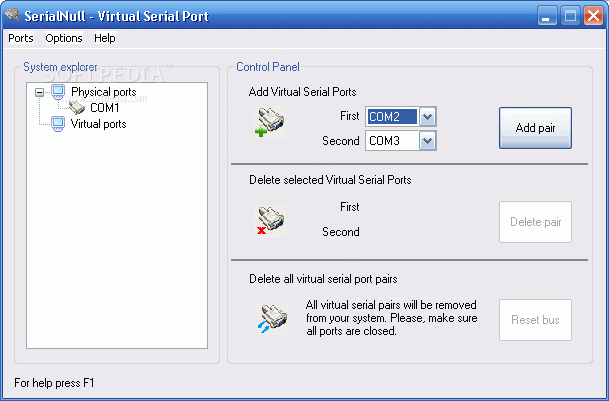Image resolution: width=609 pixels, height=401 pixels.
Task: Click the delete serial port icon with red X
Action: click(270, 221)
